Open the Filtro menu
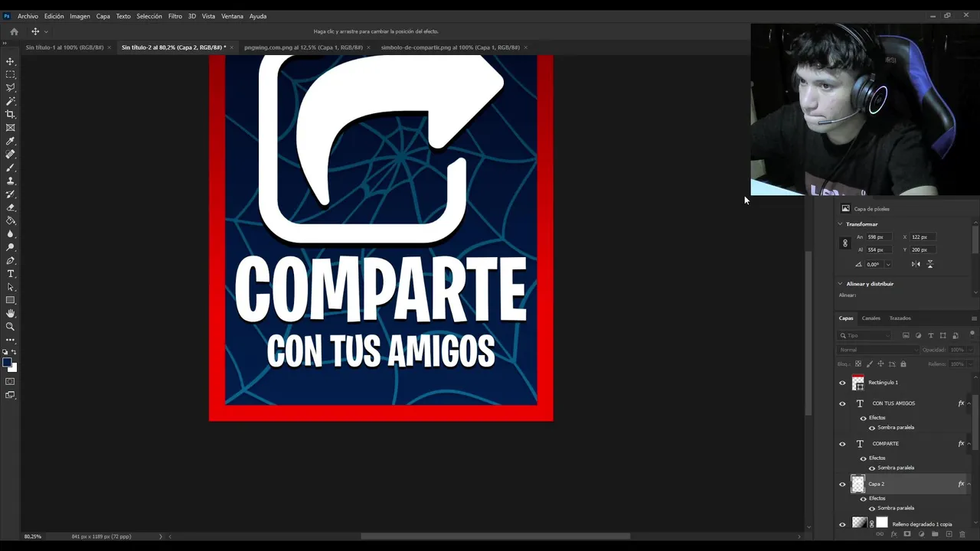Screen dimensions: 980x551 175,16
